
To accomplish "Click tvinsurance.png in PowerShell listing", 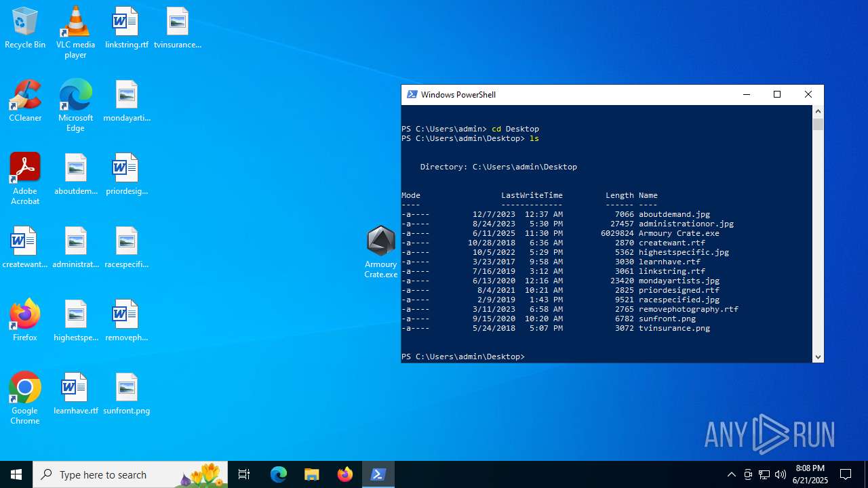I will coord(674,328).
